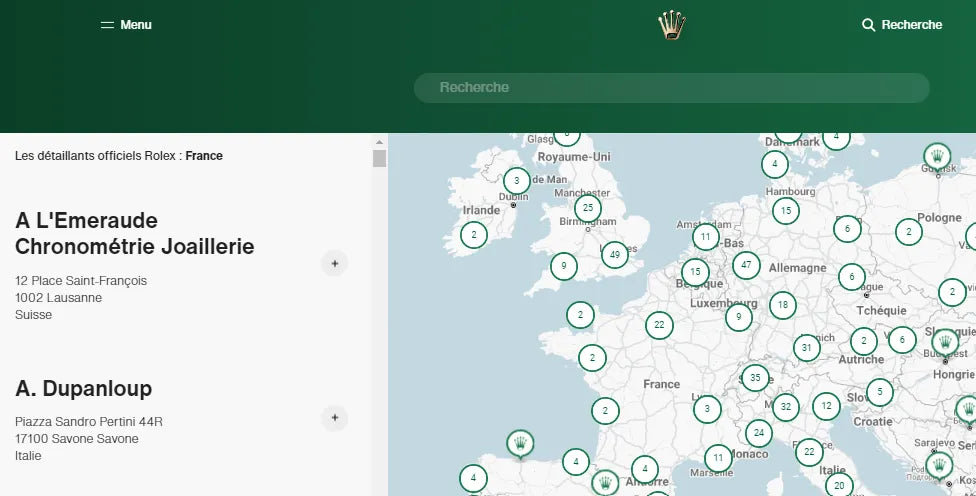Open the 47-store cluster over Germany
Screen dimensions: 976x496
(x=745, y=265)
